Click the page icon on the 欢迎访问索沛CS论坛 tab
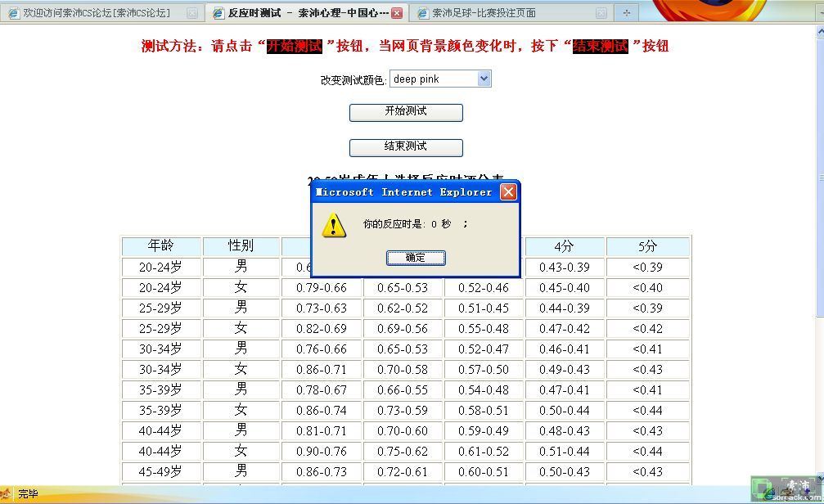 coord(13,13)
